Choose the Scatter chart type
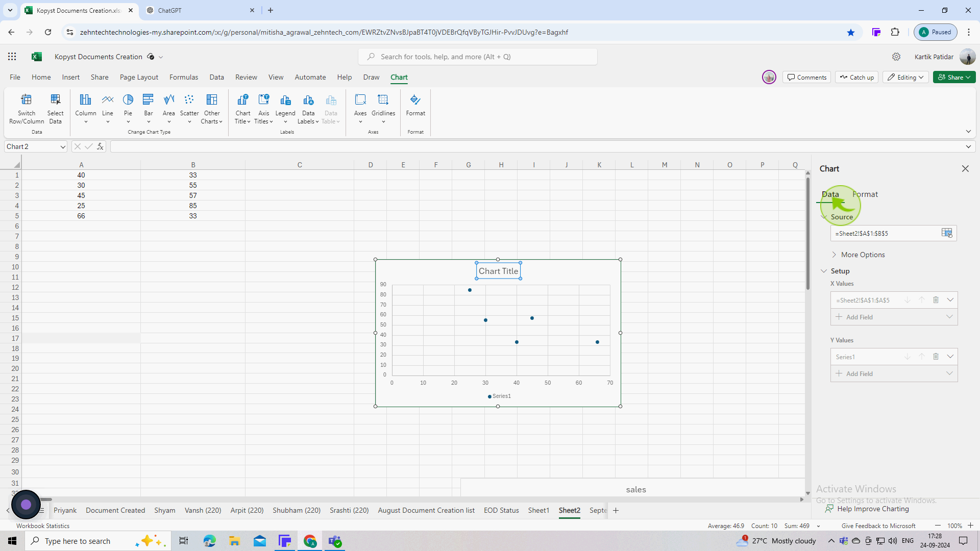 pyautogui.click(x=189, y=109)
